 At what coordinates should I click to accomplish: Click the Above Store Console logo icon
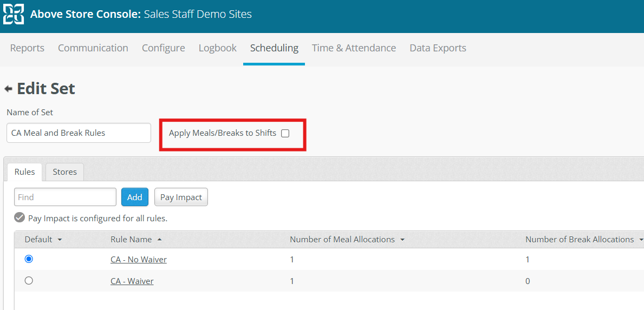[x=14, y=15]
